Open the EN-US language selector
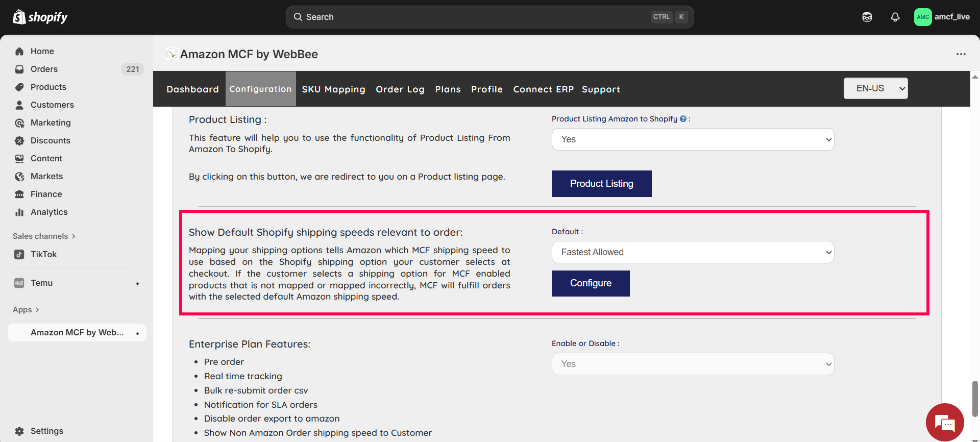 pos(875,88)
